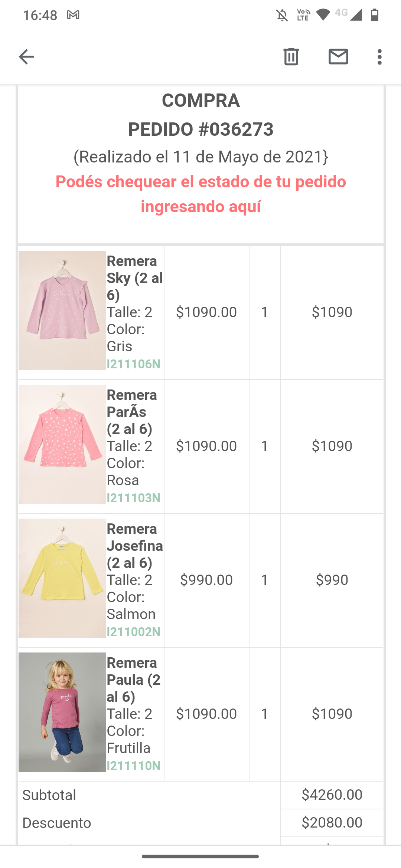This screenshot has width=401, height=868.
Task: Delete this email with trash icon
Action: (291, 57)
